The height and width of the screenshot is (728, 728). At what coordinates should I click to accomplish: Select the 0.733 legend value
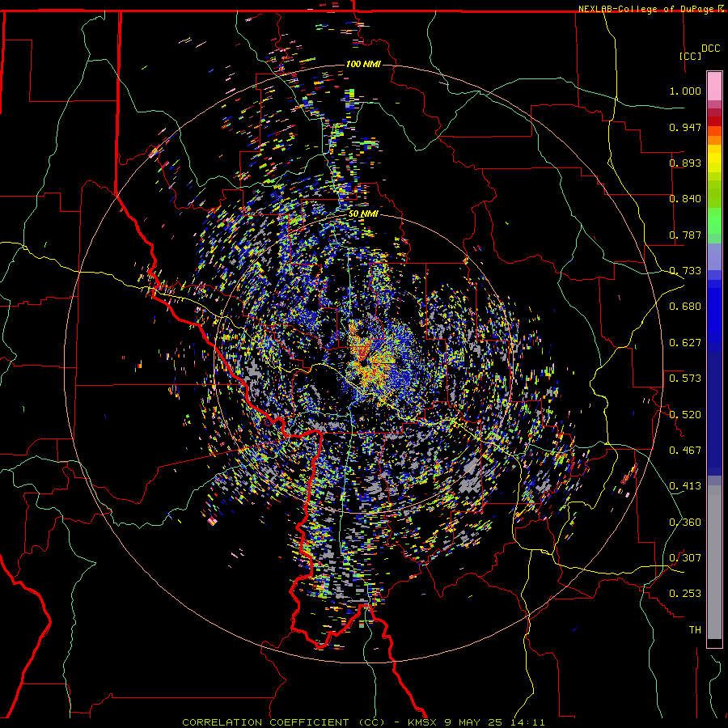(685, 271)
